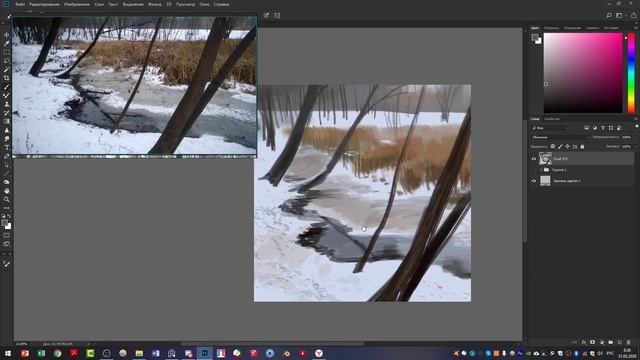
Task: Switch to the Образцы tab
Action: (x=551, y=28)
